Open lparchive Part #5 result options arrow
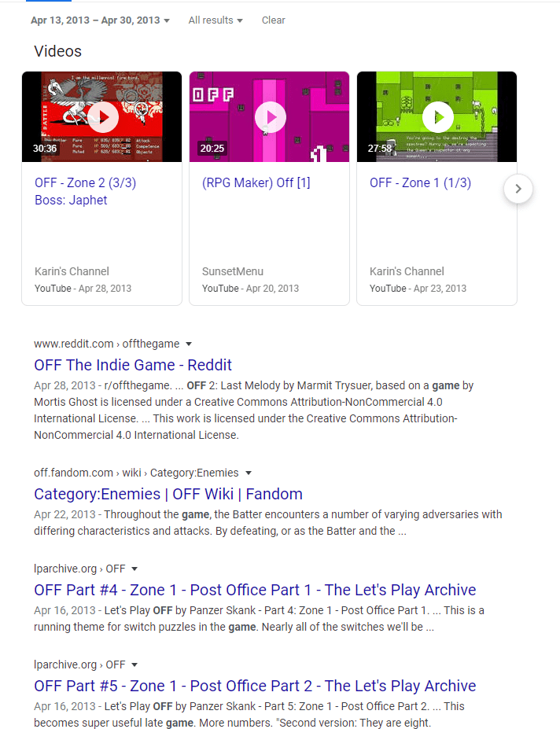The height and width of the screenshot is (729, 560). tap(134, 665)
